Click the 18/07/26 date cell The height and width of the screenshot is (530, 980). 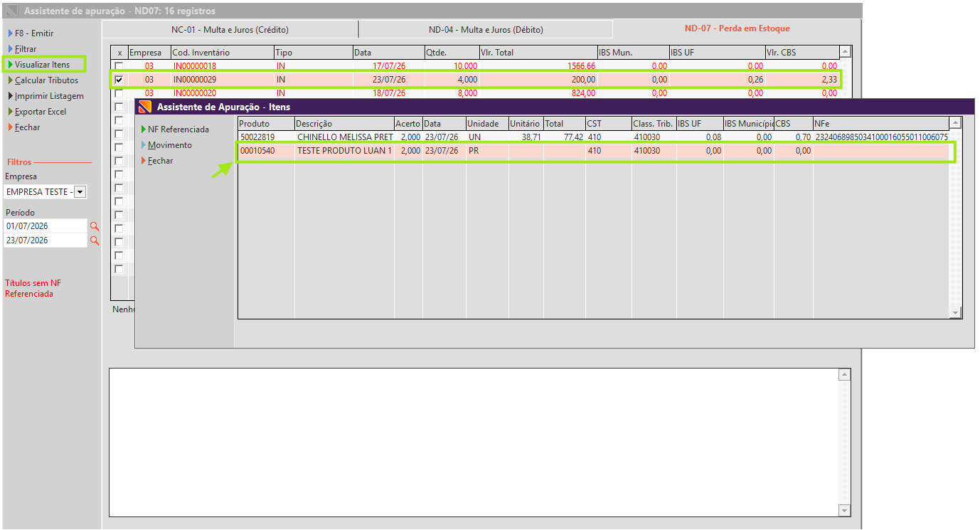pyautogui.click(x=388, y=93)
